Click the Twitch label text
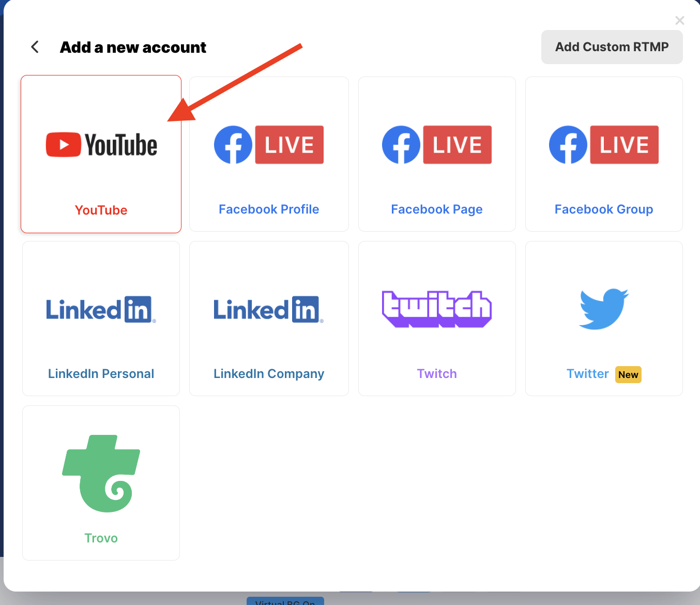The width and height of the screenshot is (700, 605). pos(437,374)
